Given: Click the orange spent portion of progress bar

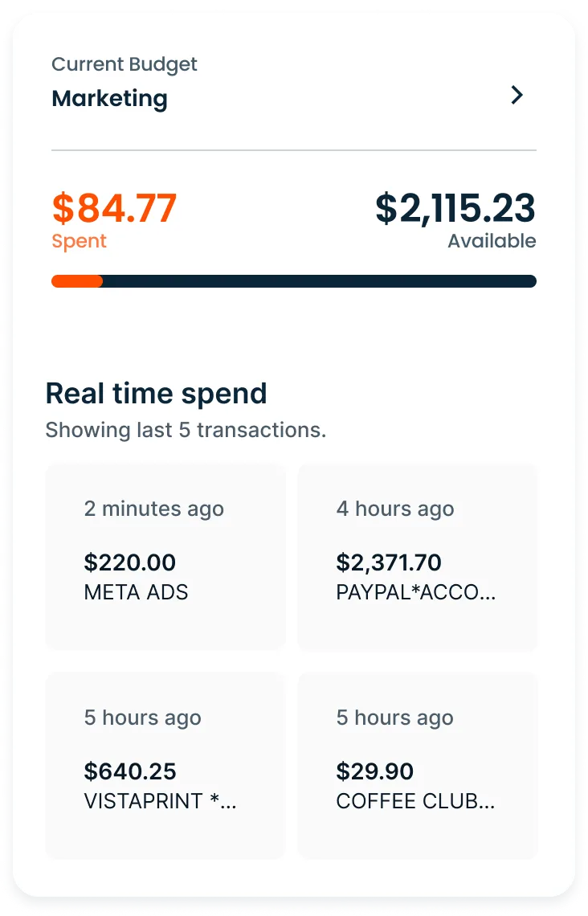Looking at the screenshot, I should (76, 281).
